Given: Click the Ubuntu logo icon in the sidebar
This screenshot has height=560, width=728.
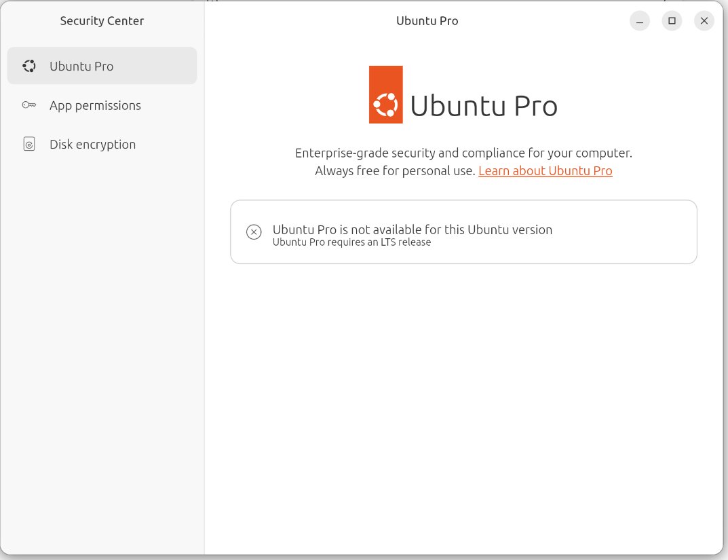Looking at the screenshot, I should click(x=28, y=66).
